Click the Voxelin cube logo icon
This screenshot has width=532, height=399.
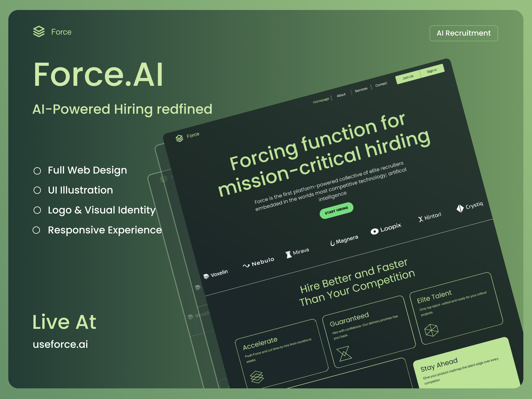tap(206, 276)
